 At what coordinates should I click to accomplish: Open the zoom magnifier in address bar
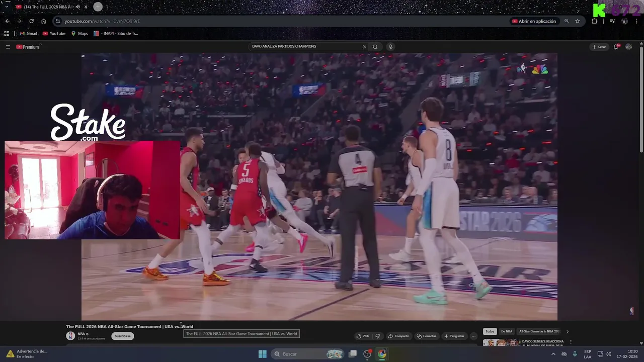click(x=567, y=21)
